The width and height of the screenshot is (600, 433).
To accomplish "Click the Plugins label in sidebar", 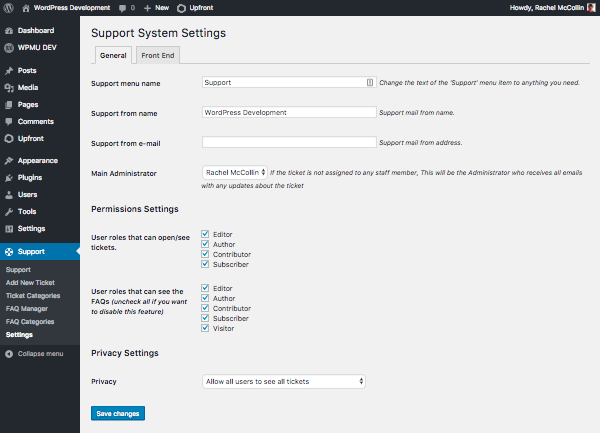I will 30,177.
